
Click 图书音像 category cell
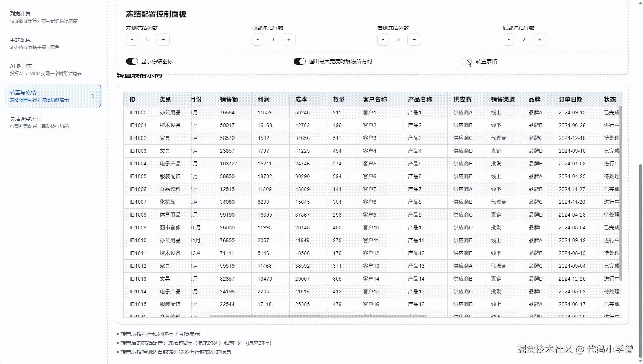click(x=172, y=228)
